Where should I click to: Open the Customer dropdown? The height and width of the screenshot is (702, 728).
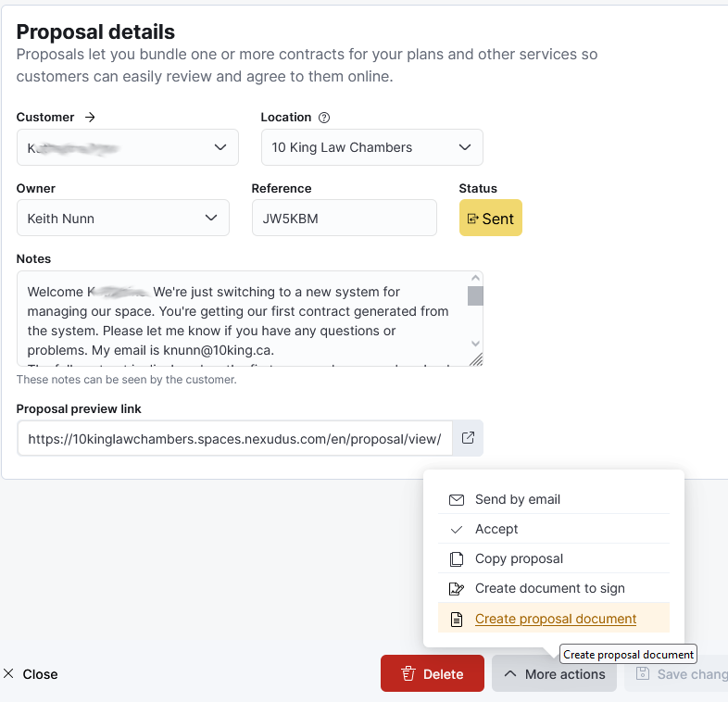pyautogui.click(x=128, y=147)
